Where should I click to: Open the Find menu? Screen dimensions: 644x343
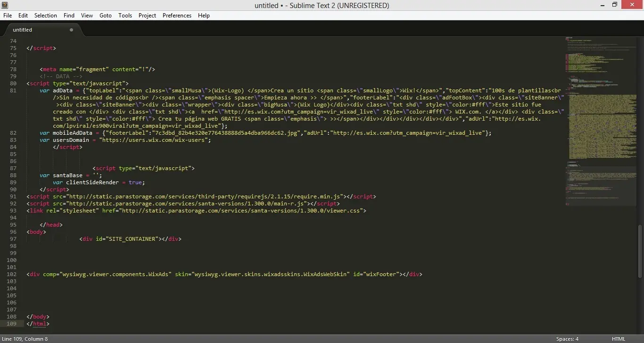pos(69,16)
